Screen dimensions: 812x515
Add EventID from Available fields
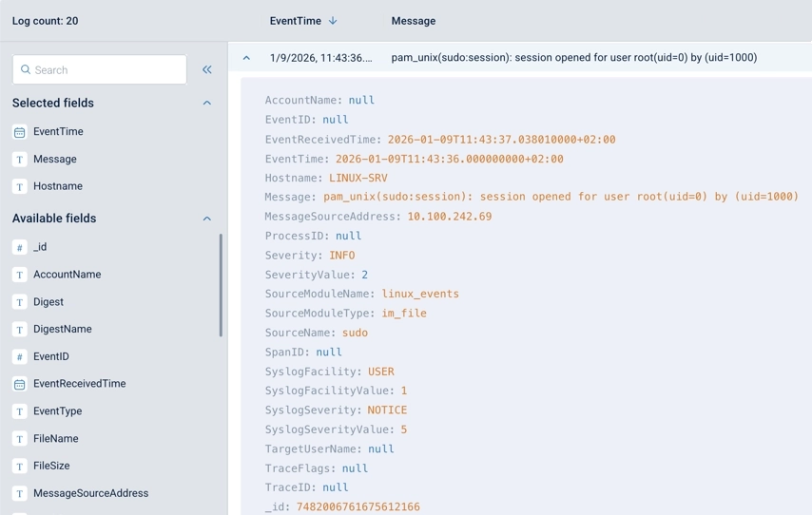51,356
